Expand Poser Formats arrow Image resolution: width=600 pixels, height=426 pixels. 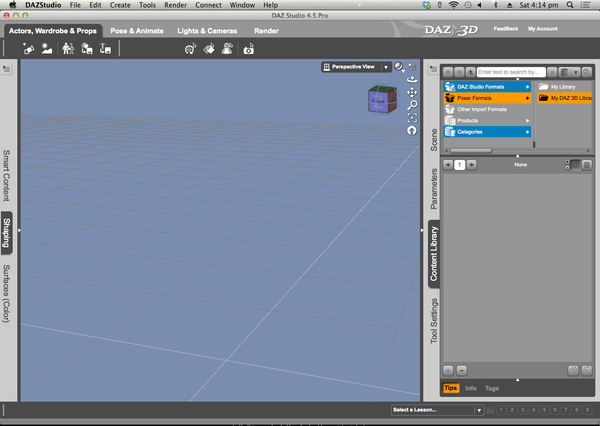527,98
